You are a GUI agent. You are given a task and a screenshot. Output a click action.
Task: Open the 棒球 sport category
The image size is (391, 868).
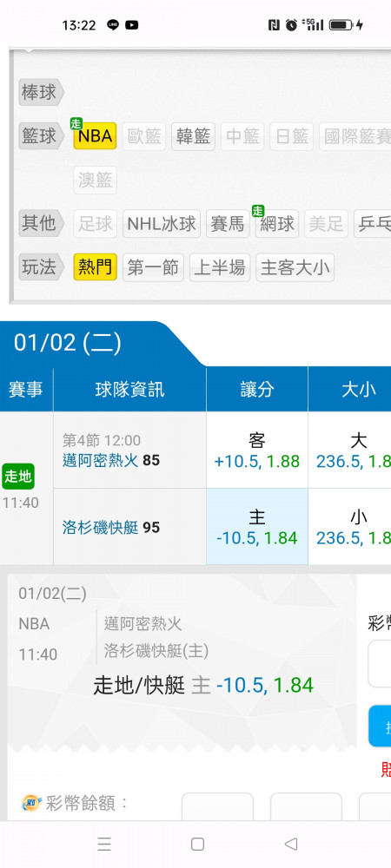(41, 92)
